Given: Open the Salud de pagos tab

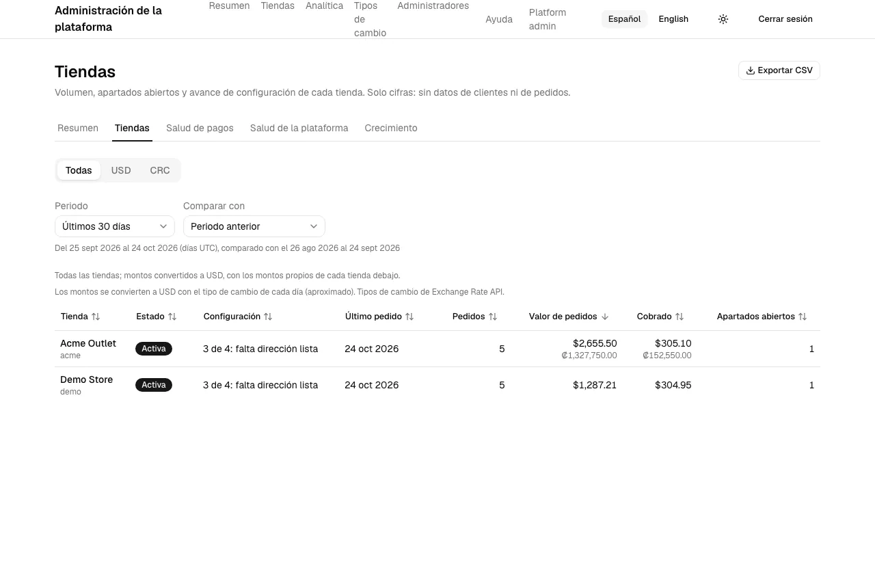Looking at the screenshot, I should [200, 128].
